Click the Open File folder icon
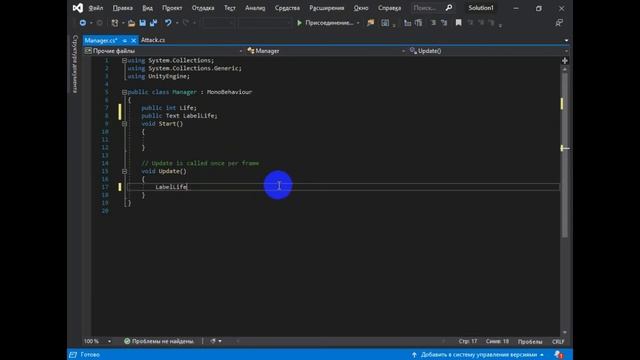640x360 pixels. [131, 23]
